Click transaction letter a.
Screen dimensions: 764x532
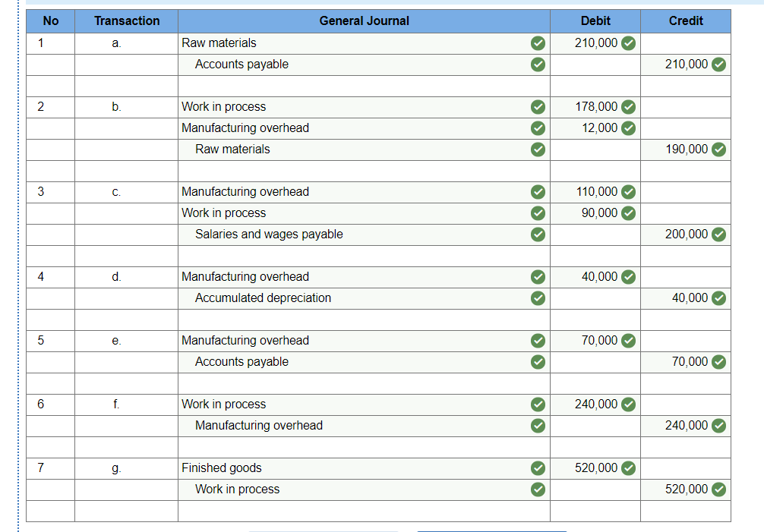[x=116, y=43]
